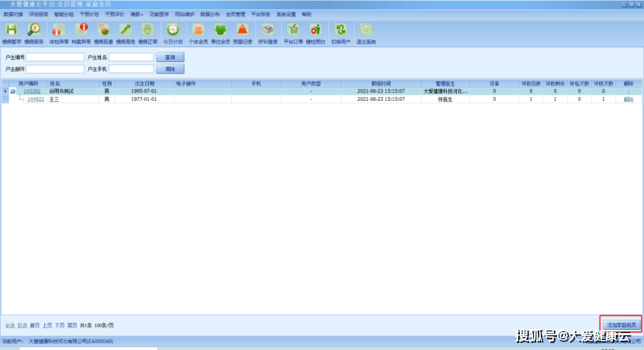Open user code link 144922

(36, 99)
